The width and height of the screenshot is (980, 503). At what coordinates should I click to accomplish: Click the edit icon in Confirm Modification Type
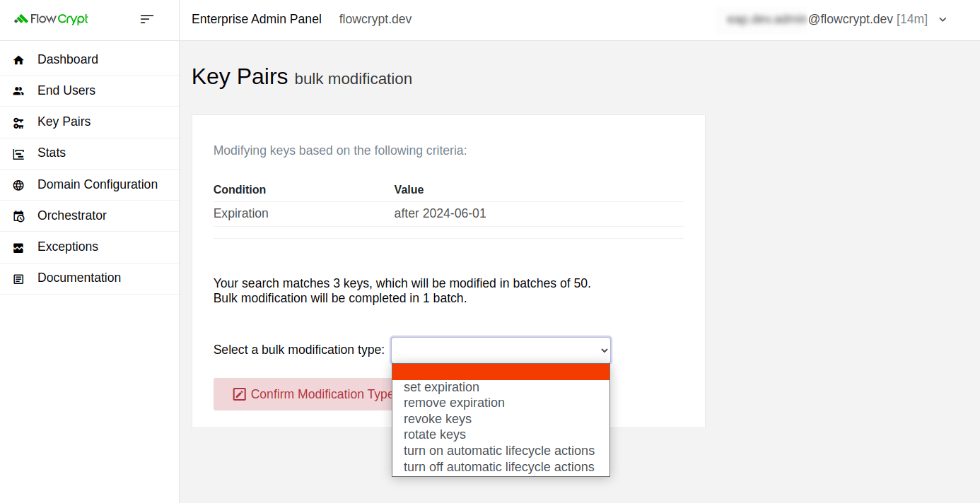[x=239, y=394]
